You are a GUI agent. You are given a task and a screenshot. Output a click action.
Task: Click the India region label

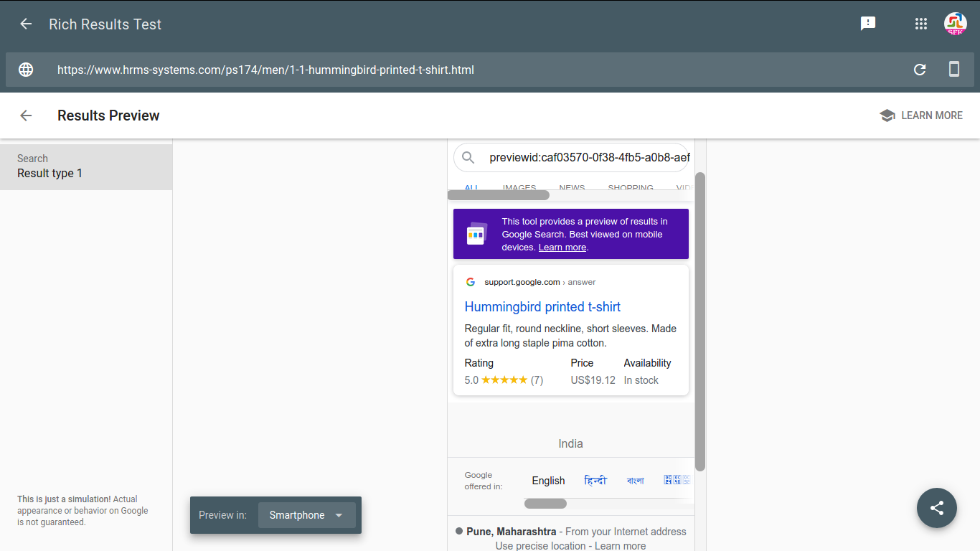[x=571, y=443]
